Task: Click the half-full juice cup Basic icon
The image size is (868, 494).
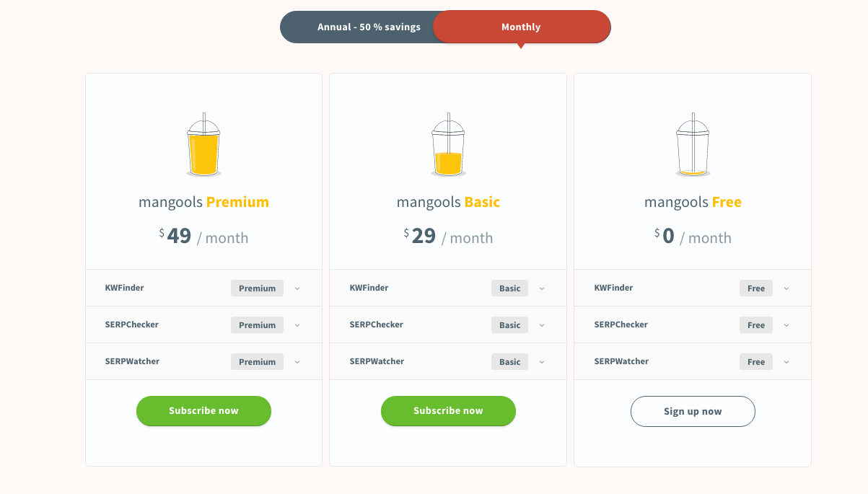Action: coord(448,146)
